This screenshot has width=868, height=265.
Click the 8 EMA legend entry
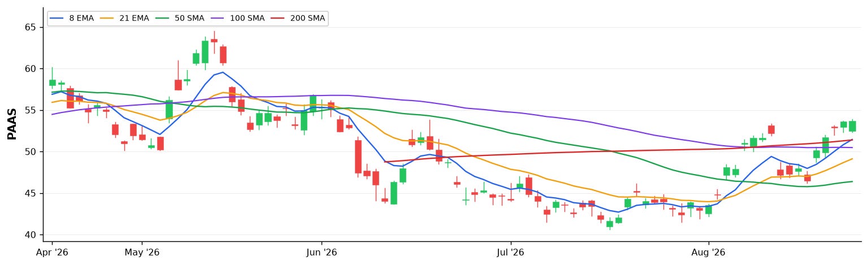pyautogui.click(x=72, y=18)
